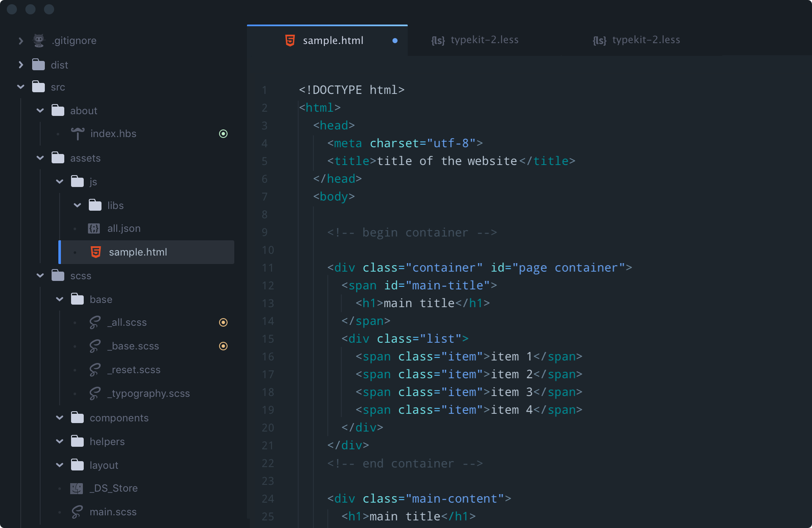Click the Sass icon next to _reset.scss
The image size is (812, 528).
click(95, 370)
